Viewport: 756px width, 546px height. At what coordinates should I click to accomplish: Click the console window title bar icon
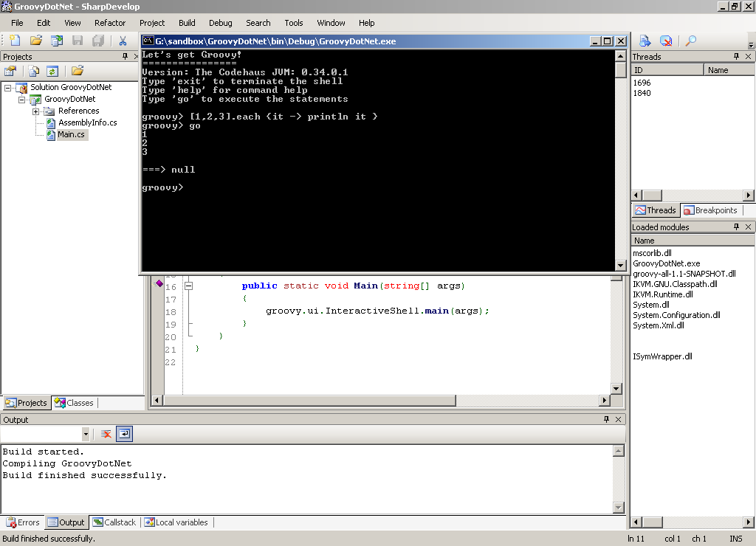click(148, 41)
